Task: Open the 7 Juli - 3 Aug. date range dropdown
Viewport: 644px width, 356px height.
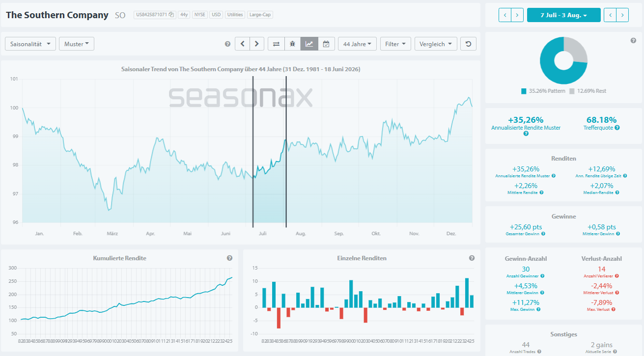Action: (564, 15)
